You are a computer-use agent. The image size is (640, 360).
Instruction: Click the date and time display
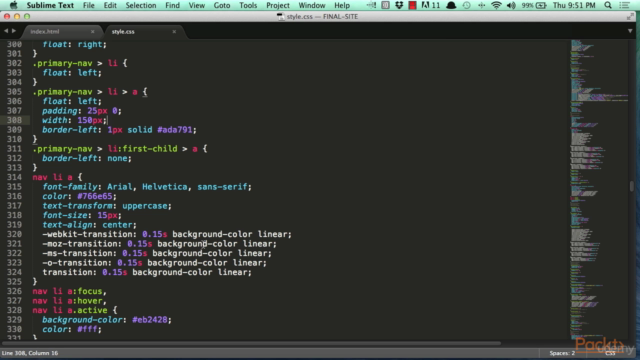[x=574, y=5]
